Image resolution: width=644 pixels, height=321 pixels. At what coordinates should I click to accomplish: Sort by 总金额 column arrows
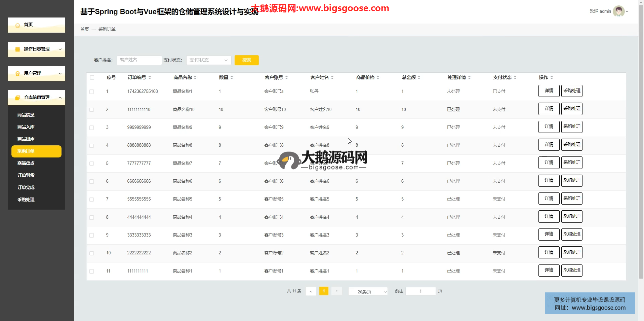pos(419,78)
